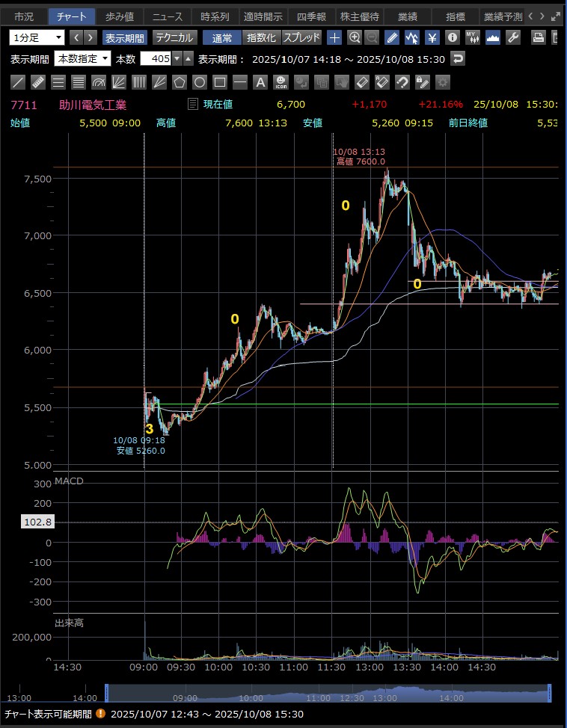Switch to 指数化 display mode
Viewport: 567px width, 728px height.
coord(261,37)
